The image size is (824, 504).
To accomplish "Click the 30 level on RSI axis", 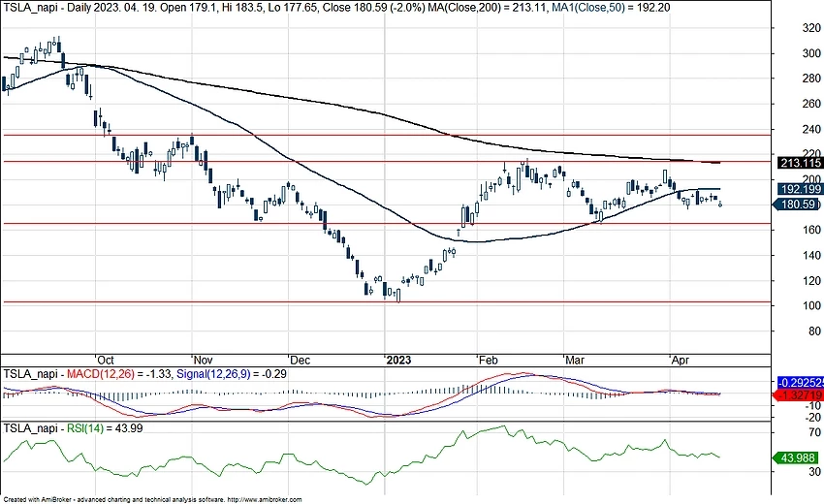I will (814, 472).
